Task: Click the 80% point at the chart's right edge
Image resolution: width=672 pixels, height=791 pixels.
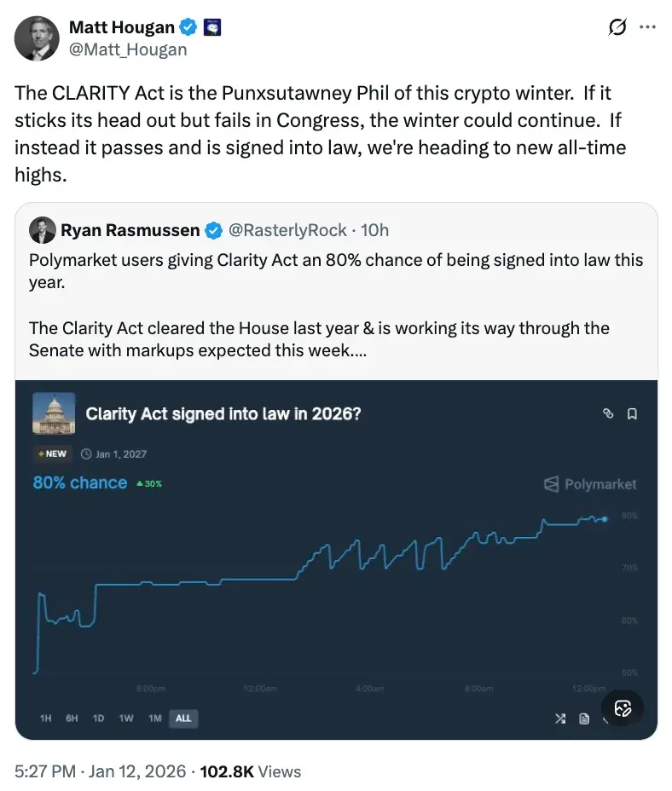Action: (605, 518)
